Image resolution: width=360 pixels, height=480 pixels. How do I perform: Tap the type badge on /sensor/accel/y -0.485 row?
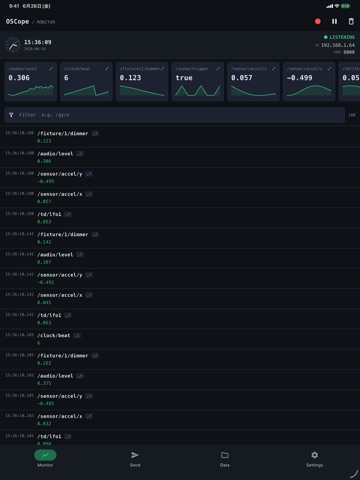[x=89, y=396]
